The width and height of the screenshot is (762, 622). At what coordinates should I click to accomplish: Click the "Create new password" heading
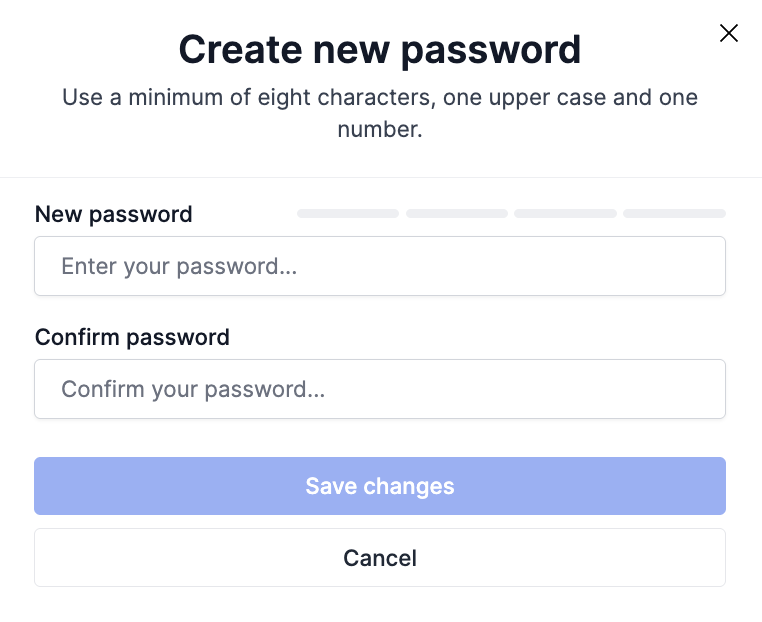(x=380, y=49)
